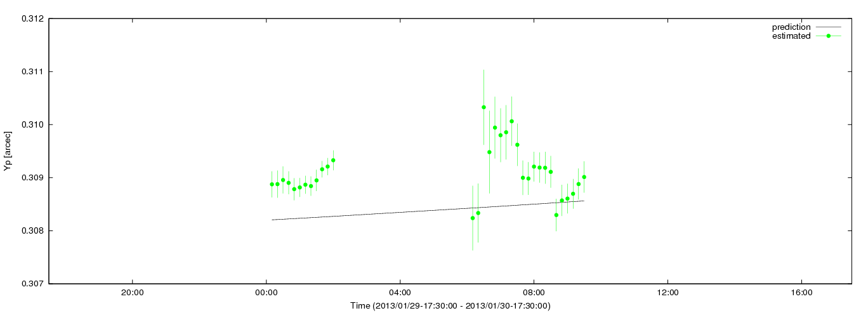Click the 0.312 y-axis tick label
The image size is (868, 320).
(33, 18)
